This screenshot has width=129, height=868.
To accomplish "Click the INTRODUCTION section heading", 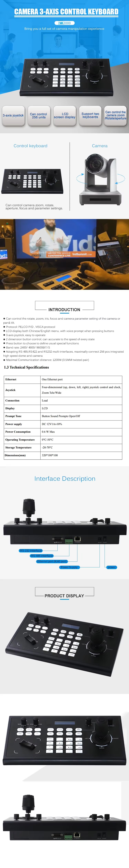I will [x=64, y=310].
